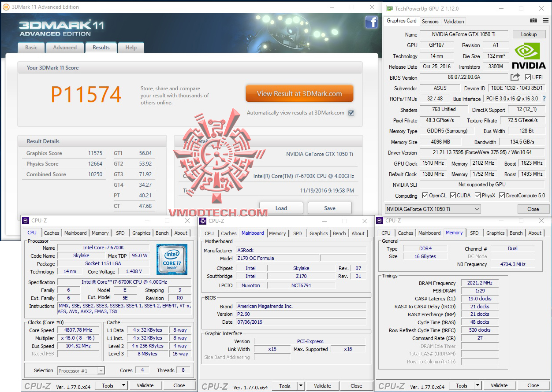Open the Processor #1 selection dropdown
Screen dimensions: 552x392
point(81,371)
